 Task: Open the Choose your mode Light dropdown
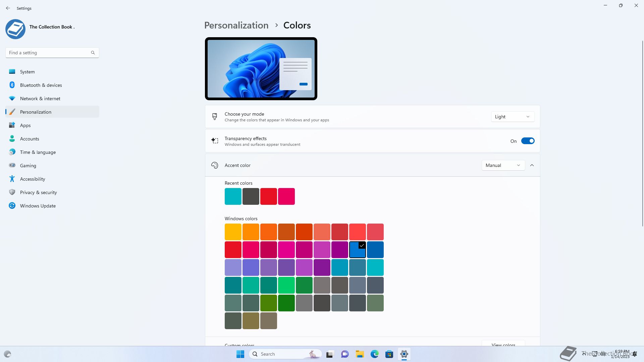click(513, 117)
